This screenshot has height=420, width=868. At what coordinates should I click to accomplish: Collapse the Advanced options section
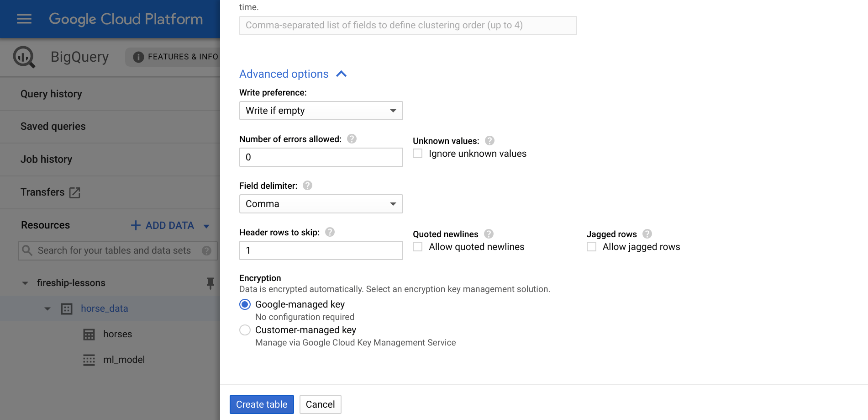[341, 73]
